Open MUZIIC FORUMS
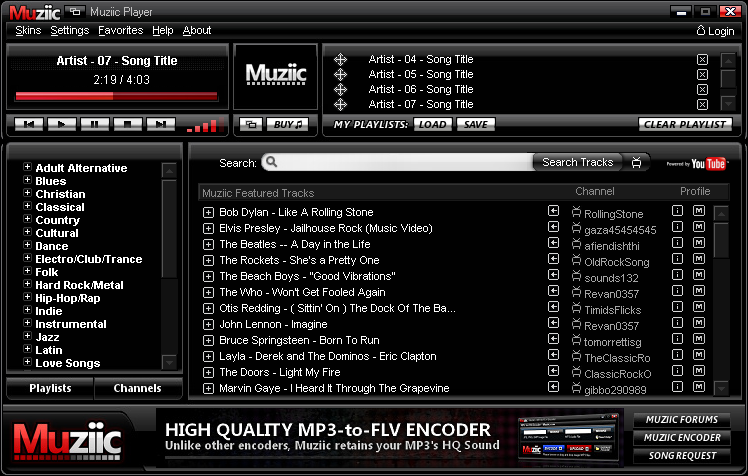Image resolution: width=748 pixels, height=476 pixels. pyautogui.click(x=682, y=420)
